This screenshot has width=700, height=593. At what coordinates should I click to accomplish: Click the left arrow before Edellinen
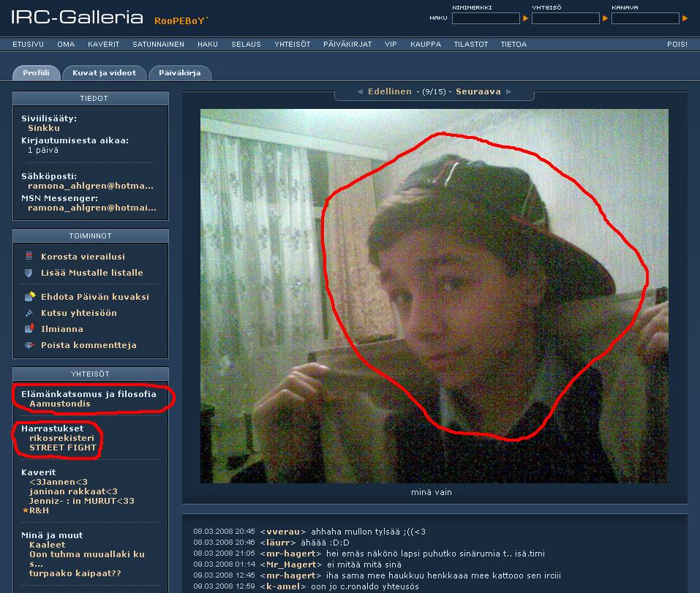point(360,91)
